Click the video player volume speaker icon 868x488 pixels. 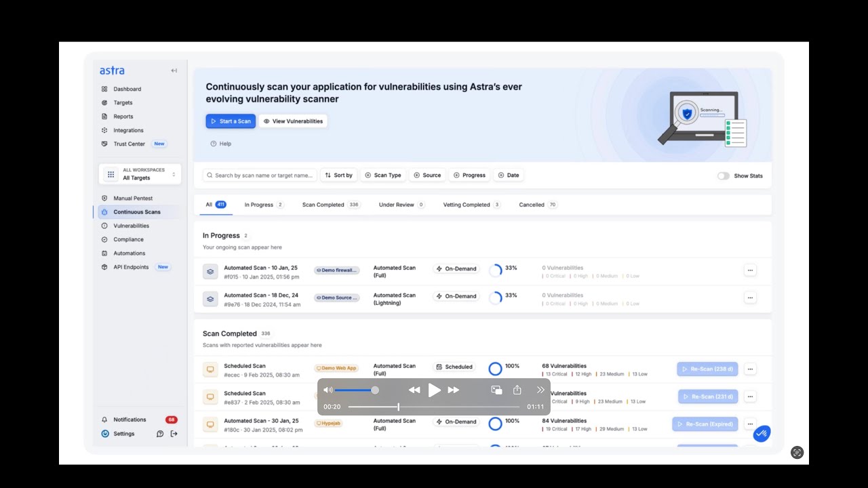click(328, 390)
